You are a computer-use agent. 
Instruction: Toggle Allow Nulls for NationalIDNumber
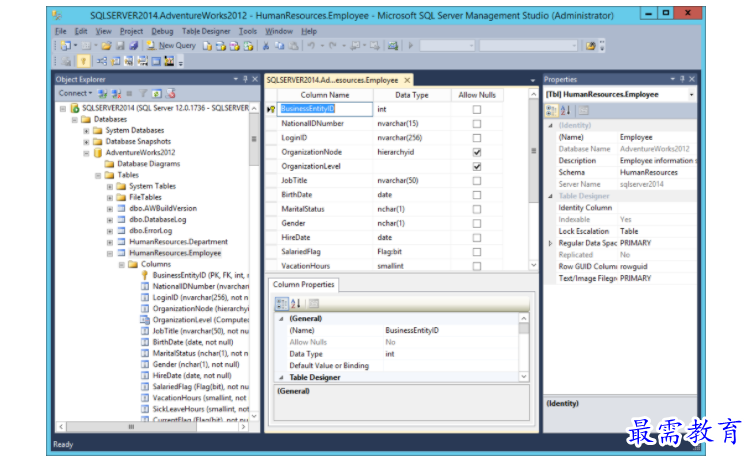[x=477, y=124]
